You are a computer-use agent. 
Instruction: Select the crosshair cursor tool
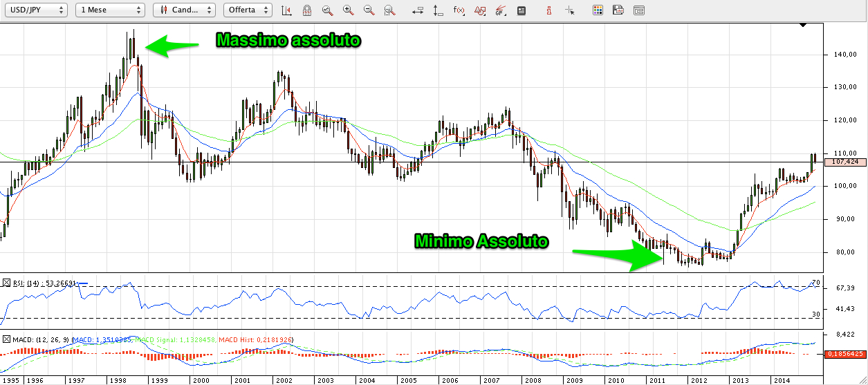(569, 10)
